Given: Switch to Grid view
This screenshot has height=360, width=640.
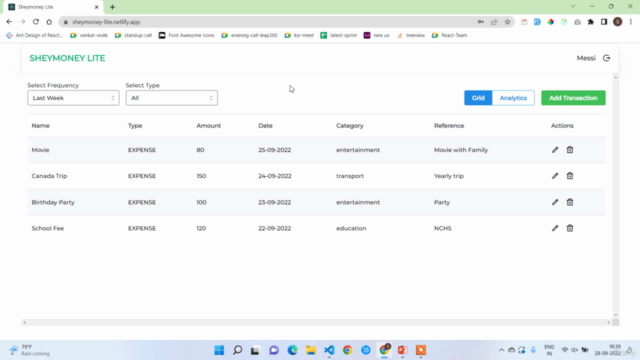Looking at the screenshot, I should click(x=478, y=98).
